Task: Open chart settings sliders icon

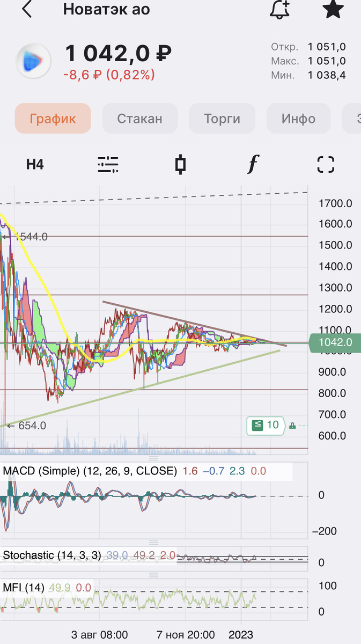Action: [108, 164]
